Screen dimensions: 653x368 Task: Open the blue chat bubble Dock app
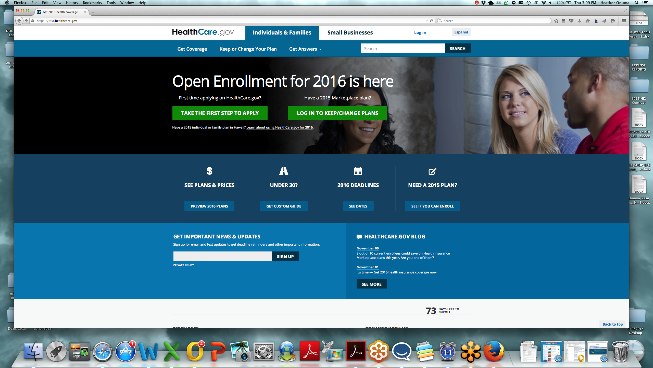(402, 351)
